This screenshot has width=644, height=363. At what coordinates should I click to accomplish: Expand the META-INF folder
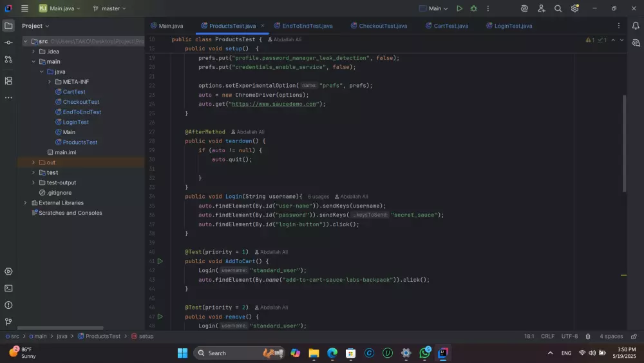(x=50, y=82)
